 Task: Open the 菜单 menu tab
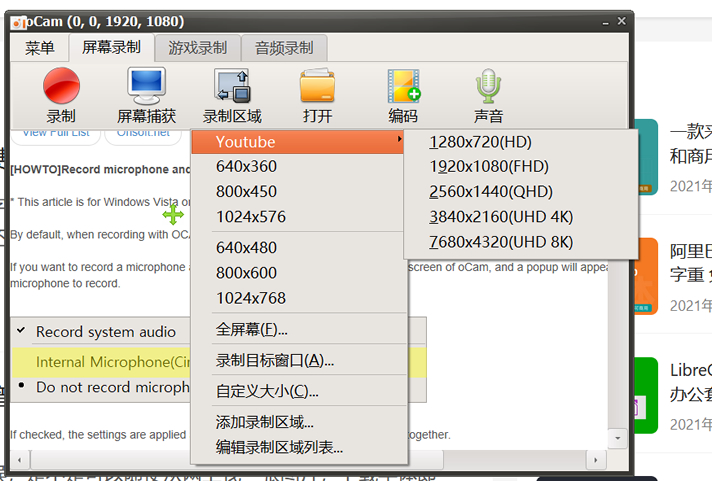[x=40, y=48]
